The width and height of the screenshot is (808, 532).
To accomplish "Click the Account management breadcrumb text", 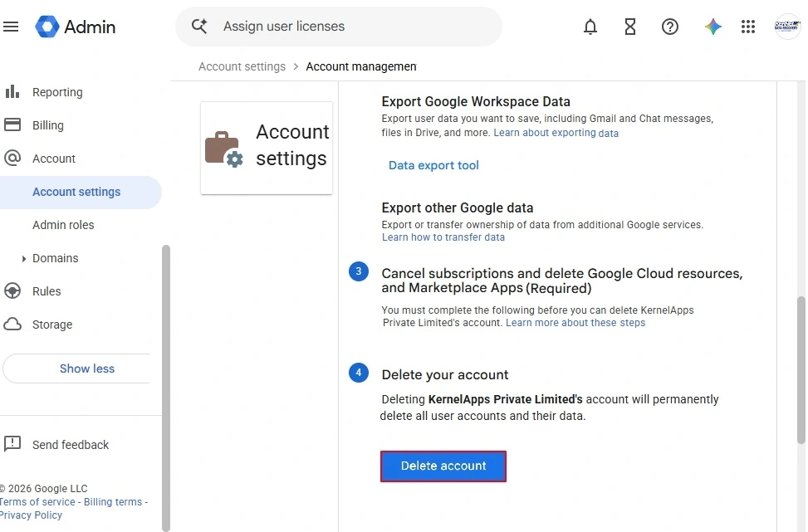I will pos(361,66).
